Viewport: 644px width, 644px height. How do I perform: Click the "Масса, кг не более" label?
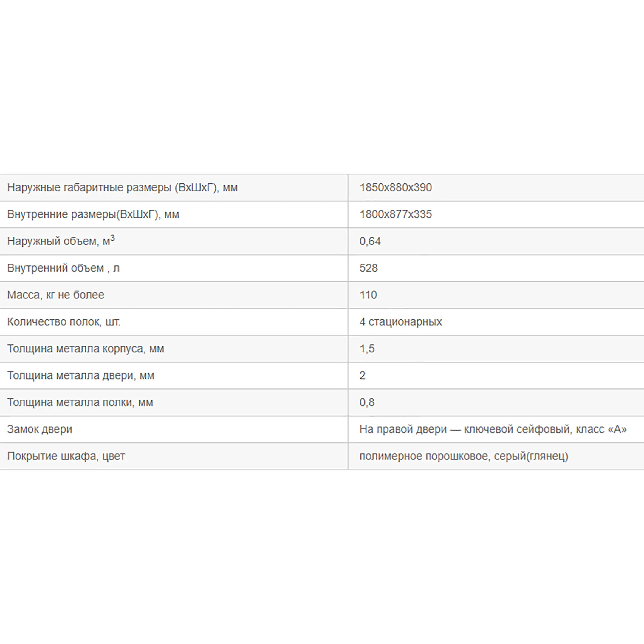(x=56, y=295)
